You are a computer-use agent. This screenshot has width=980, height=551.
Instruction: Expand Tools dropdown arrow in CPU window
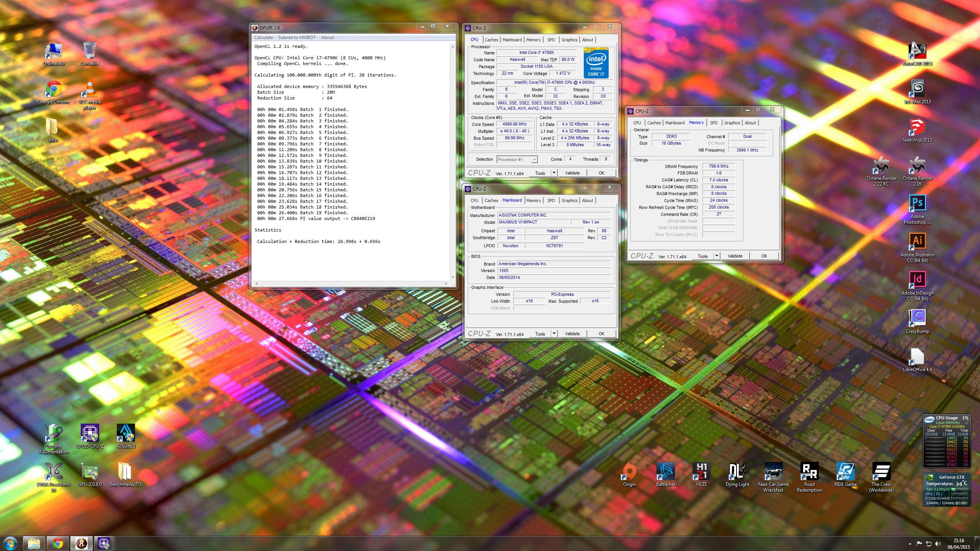point(554,173)
